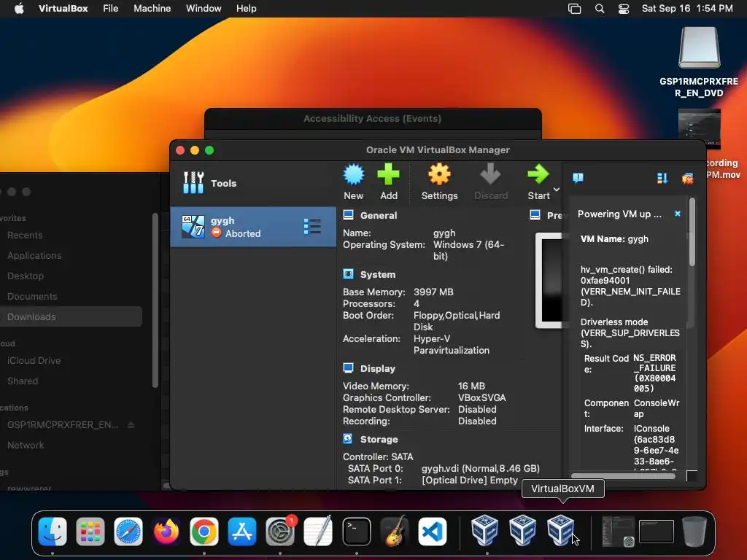Open the Start dropdown chevron
The image size is (747, 560).
tap(557, 189)
